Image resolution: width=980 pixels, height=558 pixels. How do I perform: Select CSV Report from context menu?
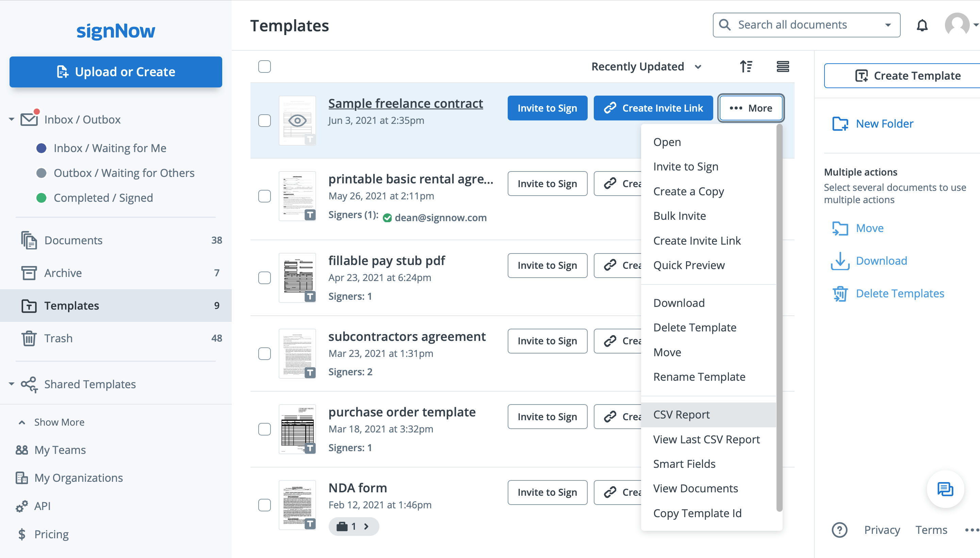click(x=681, y=415)
